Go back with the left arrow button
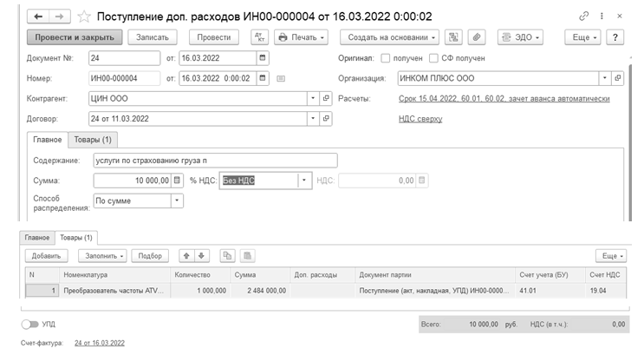Screen dimensions: 644x355 tap(38, 16)
